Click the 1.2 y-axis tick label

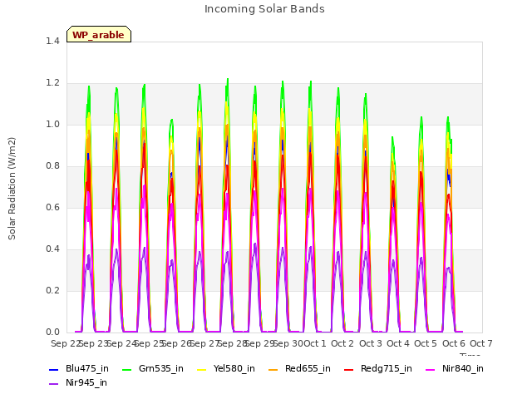click(52, 83)
